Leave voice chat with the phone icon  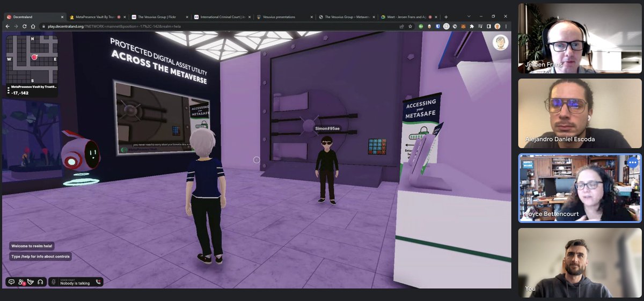pyautogui.click(x=98, y=282)
